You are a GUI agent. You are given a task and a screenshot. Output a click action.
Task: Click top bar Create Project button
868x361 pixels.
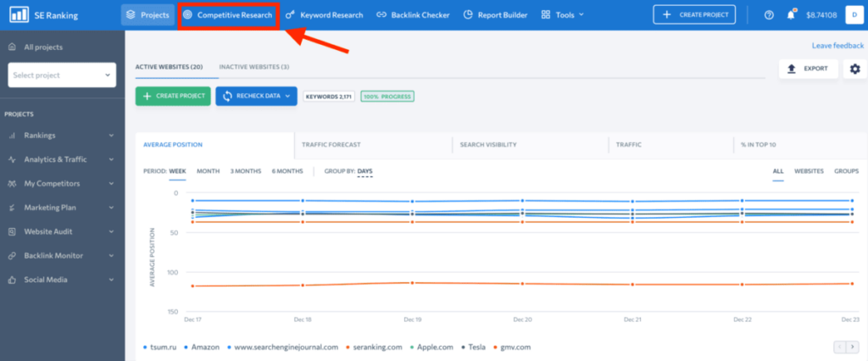(694, 15)
